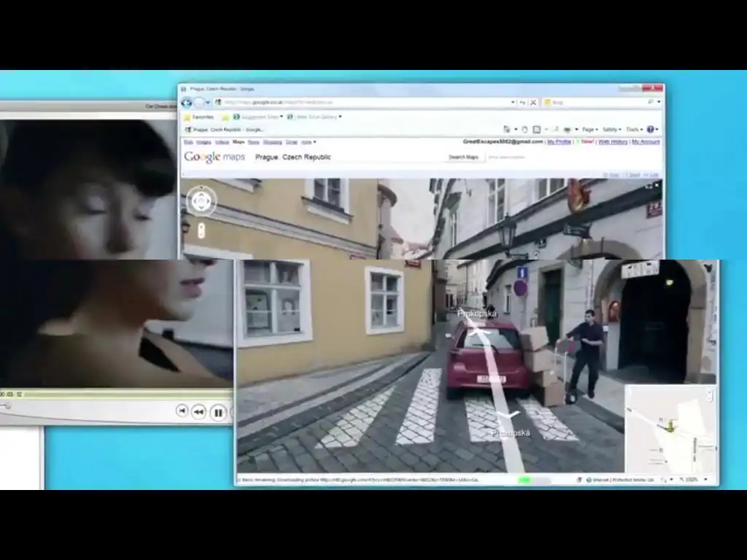The image size is (747, 560).
Task: Click the Street View zoom slider below the compass
Action: tap(201, 230)
